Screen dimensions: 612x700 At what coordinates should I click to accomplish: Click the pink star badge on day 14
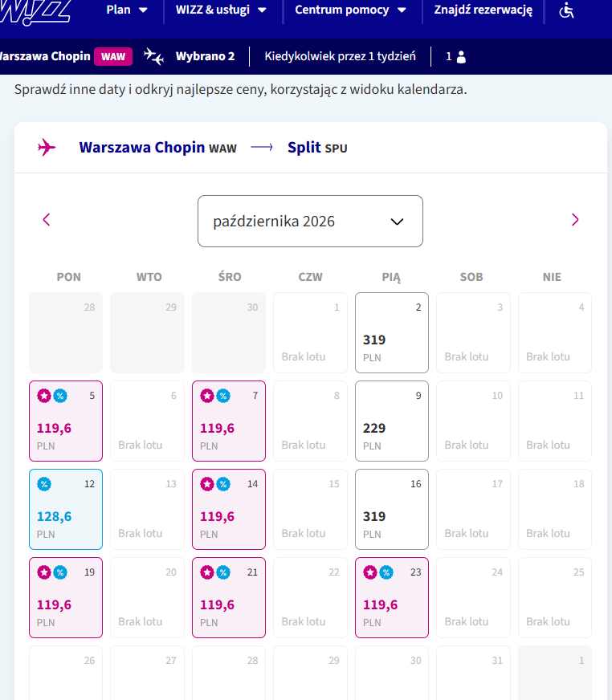click(x=207, y=484)
